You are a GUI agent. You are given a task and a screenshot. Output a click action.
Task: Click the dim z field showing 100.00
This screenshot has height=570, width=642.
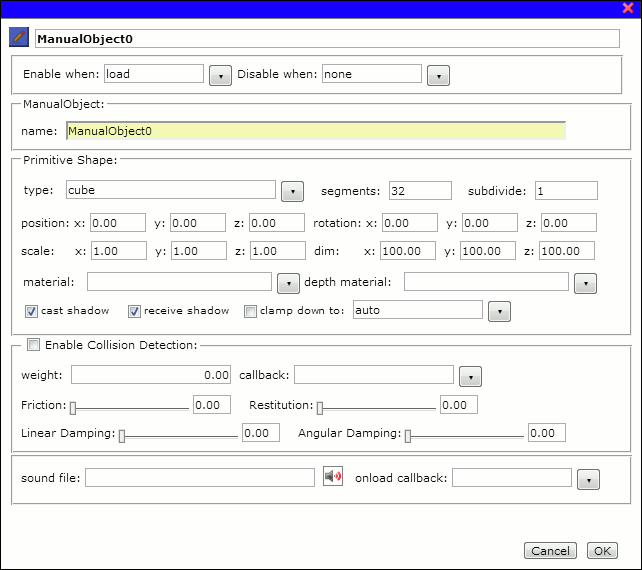pyautogui.click(x=567, y=251)
